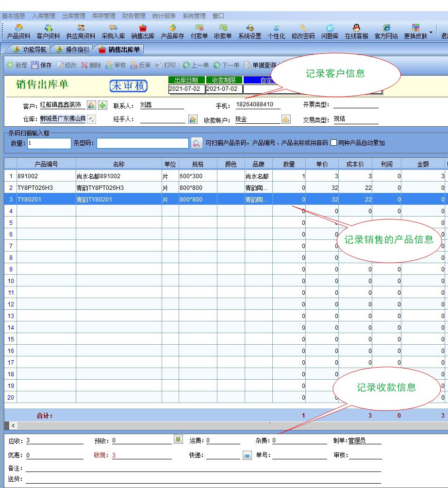Open 产品资料 from the main toolbar
This screenshot has width=448, height=488.
(x=18, y=32)
